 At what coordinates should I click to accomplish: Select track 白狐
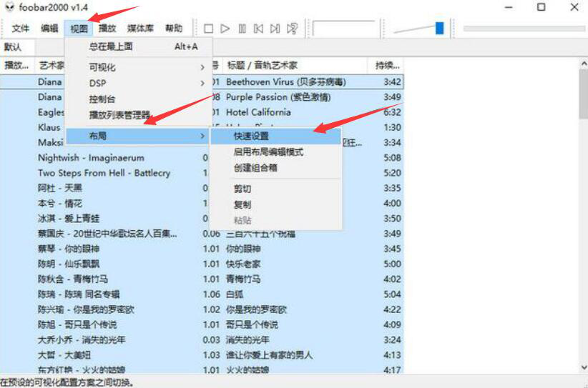235,294
